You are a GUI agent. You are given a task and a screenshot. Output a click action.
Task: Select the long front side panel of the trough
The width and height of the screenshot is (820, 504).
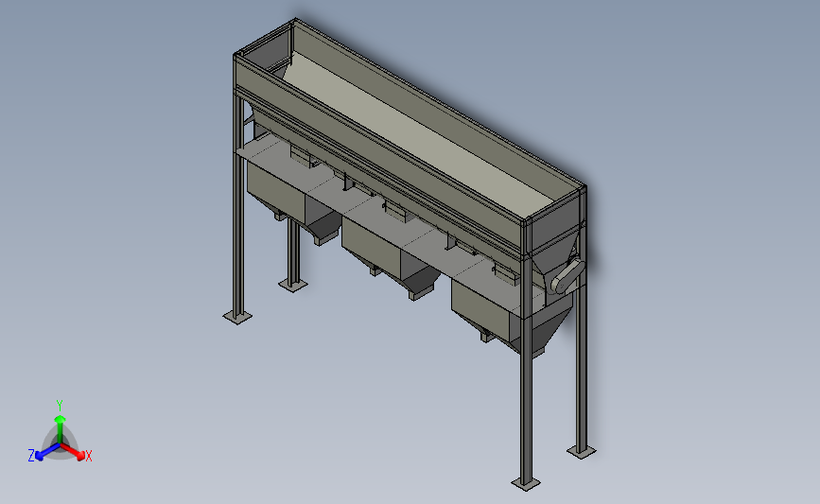377,157
